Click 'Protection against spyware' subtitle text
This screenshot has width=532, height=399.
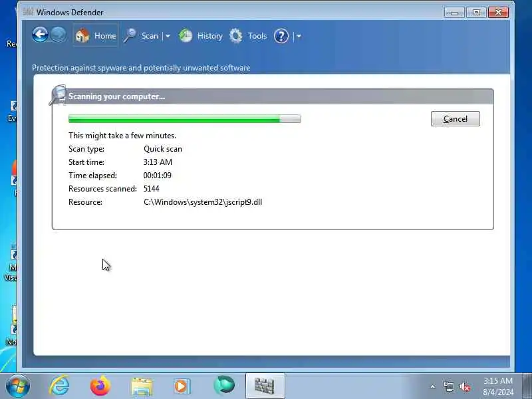[141, 68]
